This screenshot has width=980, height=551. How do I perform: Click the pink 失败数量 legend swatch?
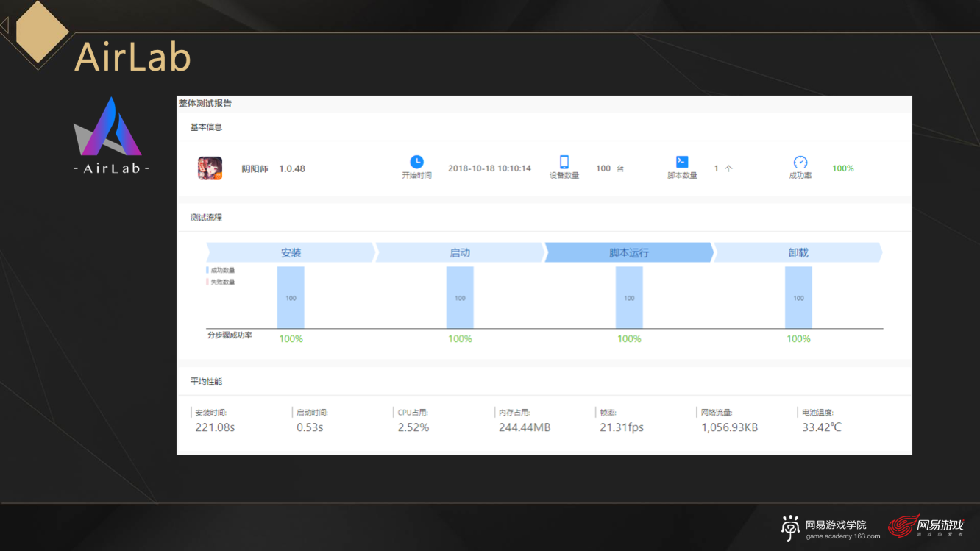207,282
